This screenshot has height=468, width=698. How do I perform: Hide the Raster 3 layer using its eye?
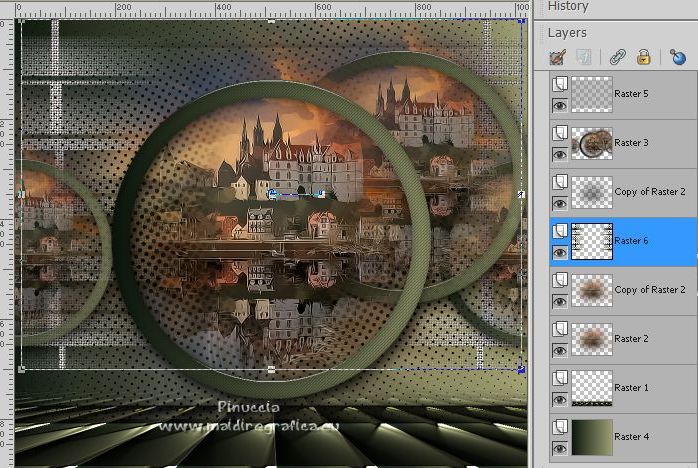pyautogui.click(x=560, y=155)
